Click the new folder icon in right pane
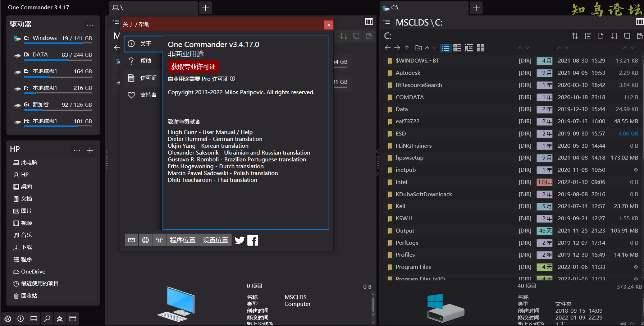The image size is (644, 326). pyautogui.click(x=614, y=36)
